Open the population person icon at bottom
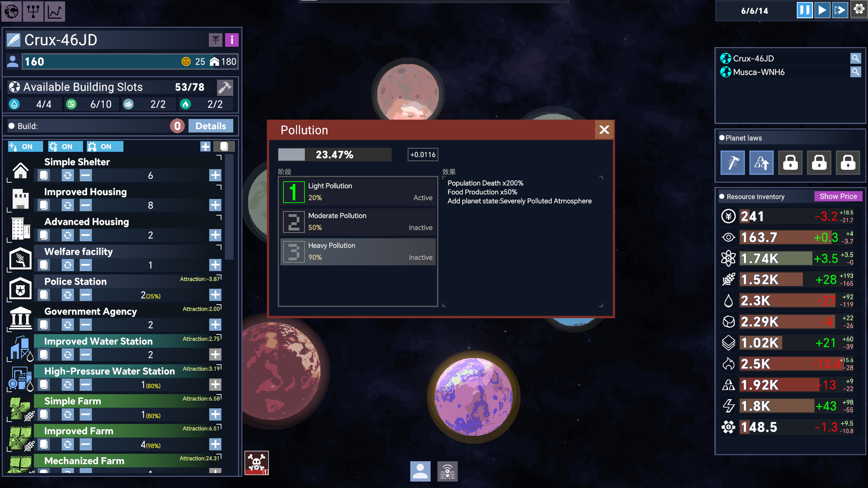The image size is (868, 488). (x=420, y=471)
